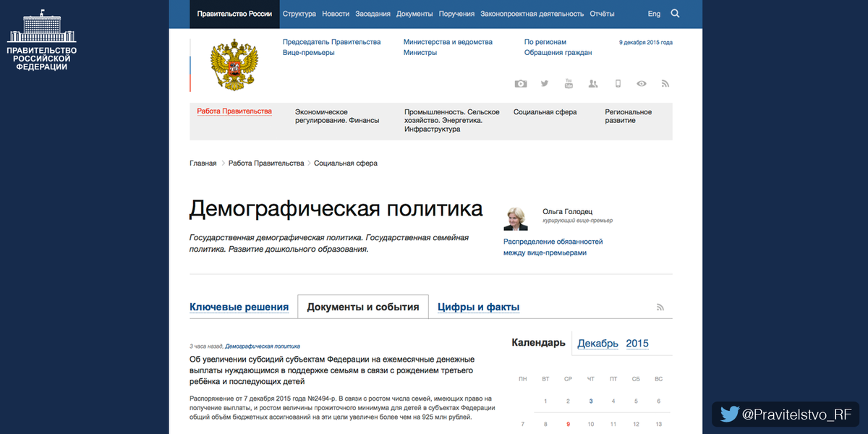Select Работа Правительства section
This screenshot has height=434, width=868.
point(234,111)
